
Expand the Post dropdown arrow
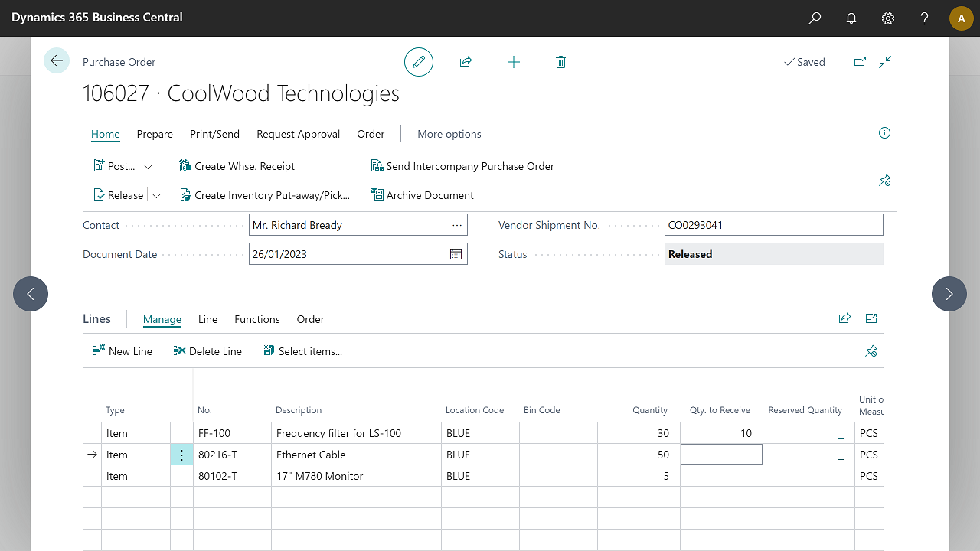point(148,166)
